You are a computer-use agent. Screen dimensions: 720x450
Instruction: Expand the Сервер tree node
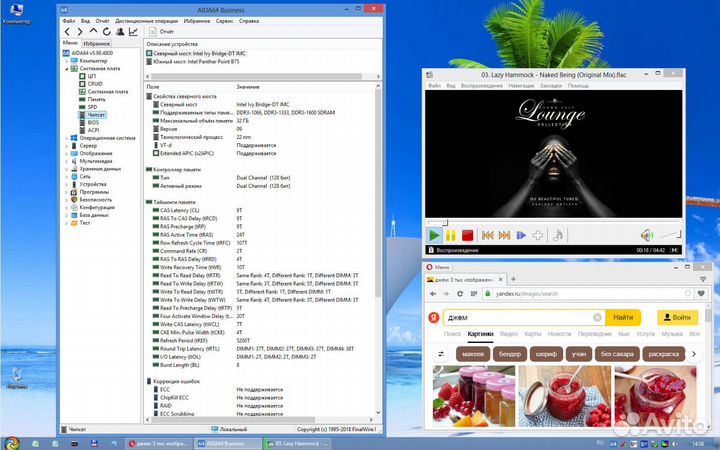(67, 146)
